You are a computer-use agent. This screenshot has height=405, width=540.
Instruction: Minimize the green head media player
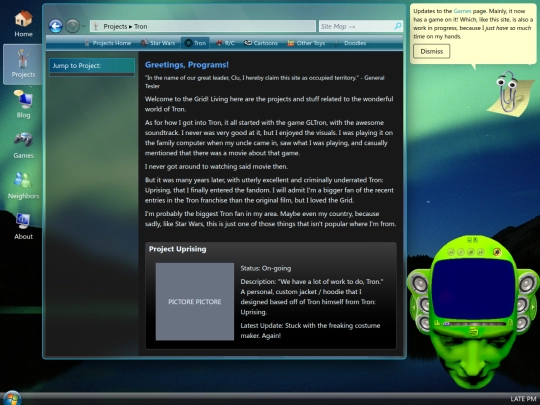[x=469, y=240]
